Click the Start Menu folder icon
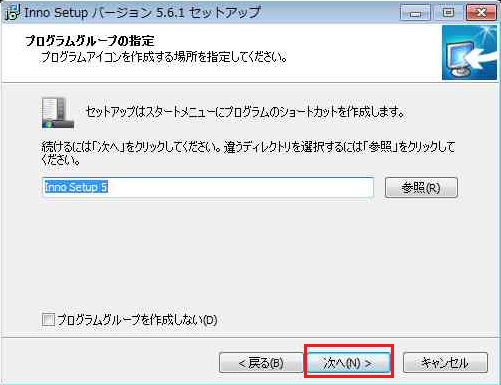Image resolution: width=501 pixels, height=385 pixels. pos(58,113)
